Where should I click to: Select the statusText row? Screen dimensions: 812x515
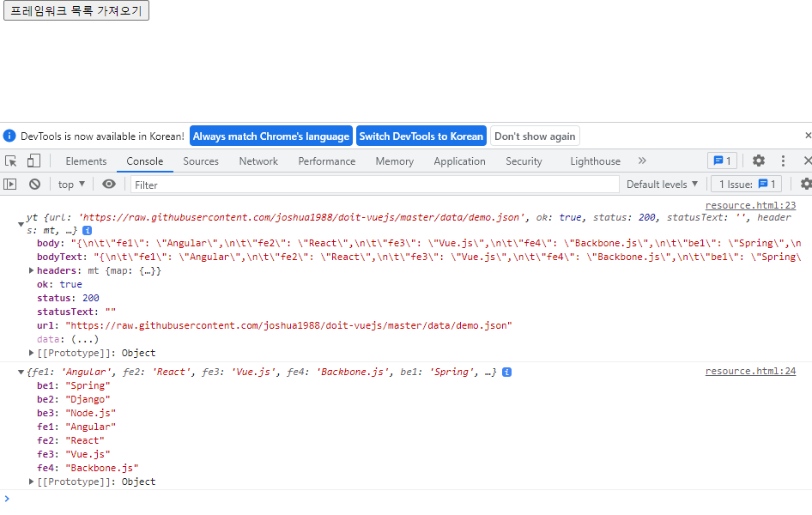76,312
